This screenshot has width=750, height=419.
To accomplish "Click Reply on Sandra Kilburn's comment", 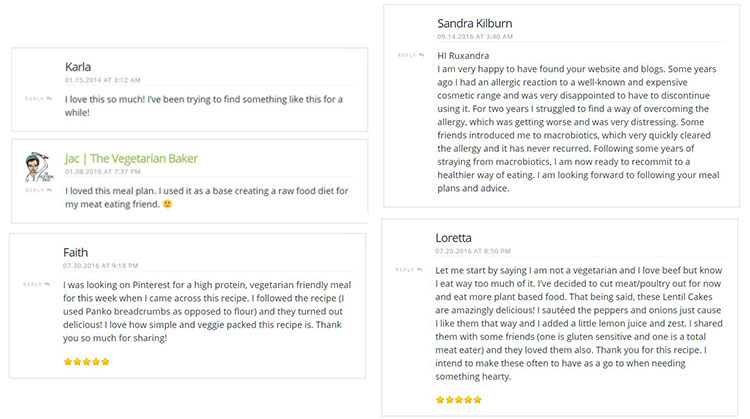I will 410,55.
